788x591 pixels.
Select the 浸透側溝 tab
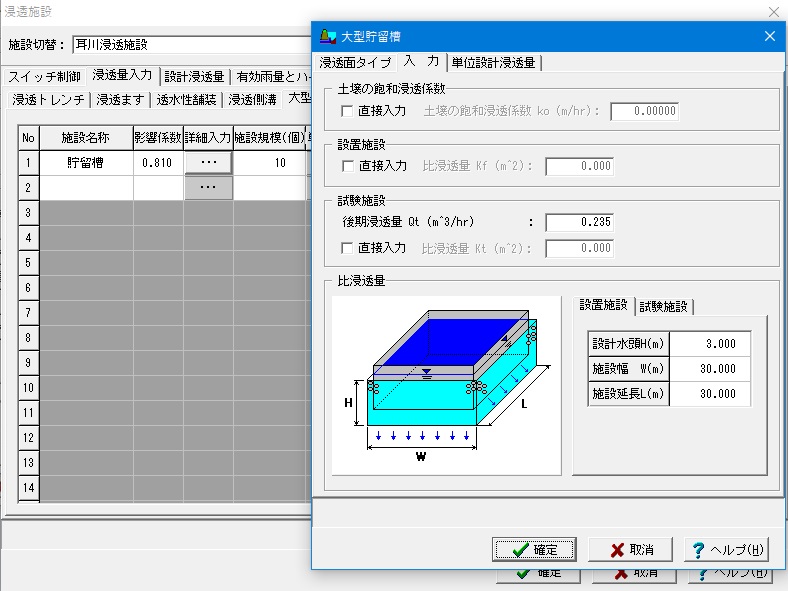point(252,100)
